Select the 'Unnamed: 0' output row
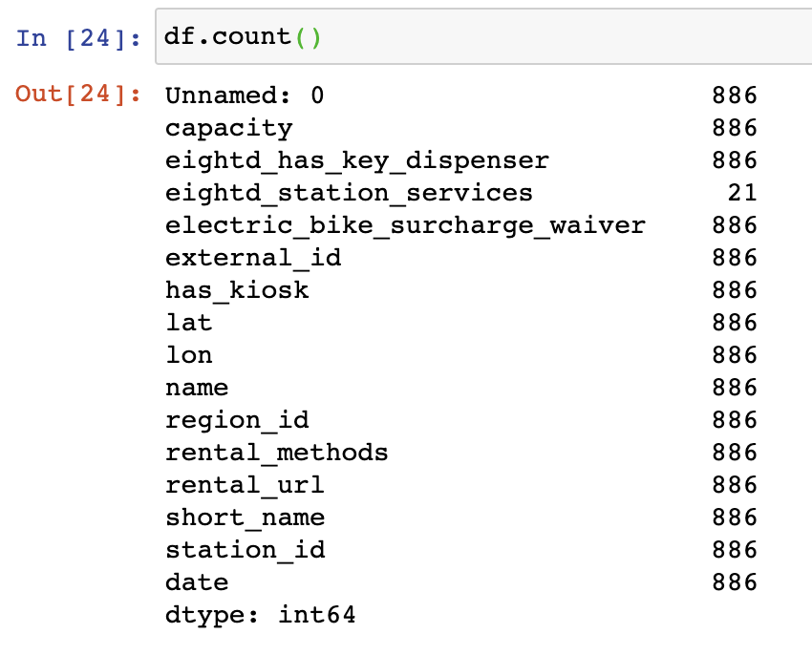The height and width of the screenshot is (655, 812). click(x=245, y=95)
